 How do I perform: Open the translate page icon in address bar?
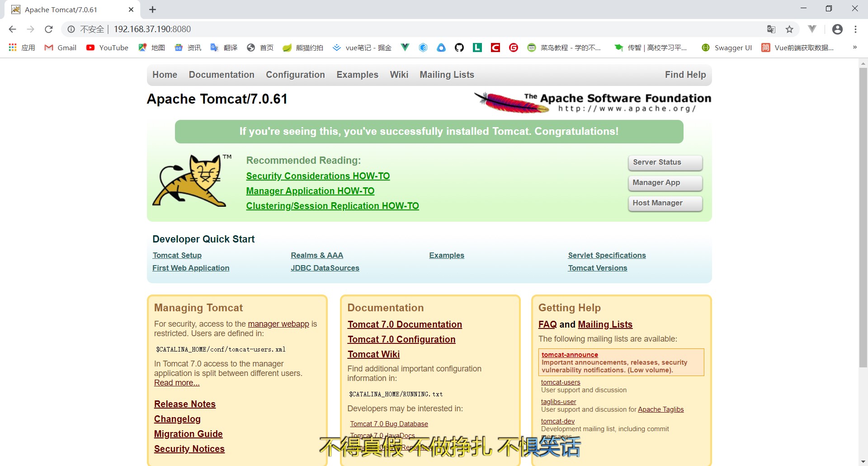pyautogui.click(x=771, y=29)
